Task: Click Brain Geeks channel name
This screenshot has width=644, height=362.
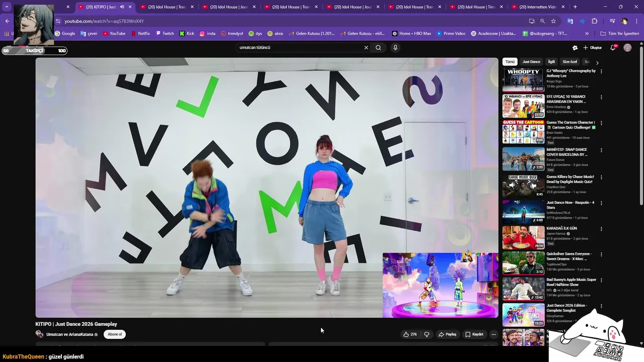Action: 556,133
